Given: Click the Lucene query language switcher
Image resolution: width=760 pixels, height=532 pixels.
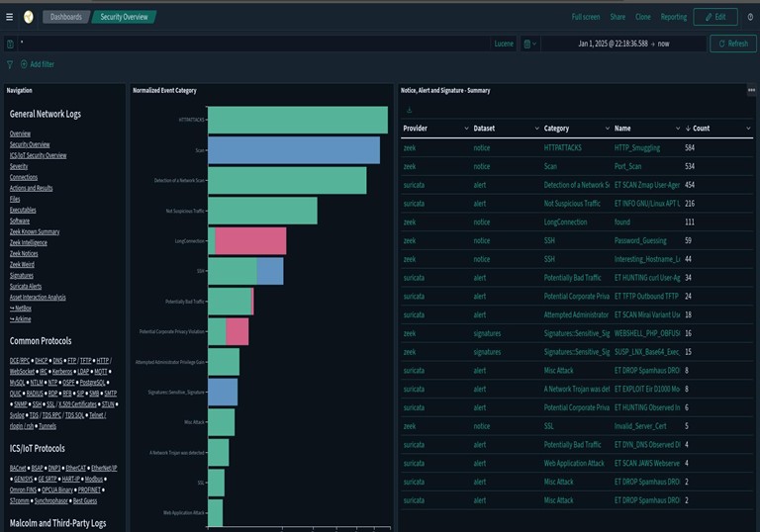Looking at the screenshot, I should click(x=504, y=44).
